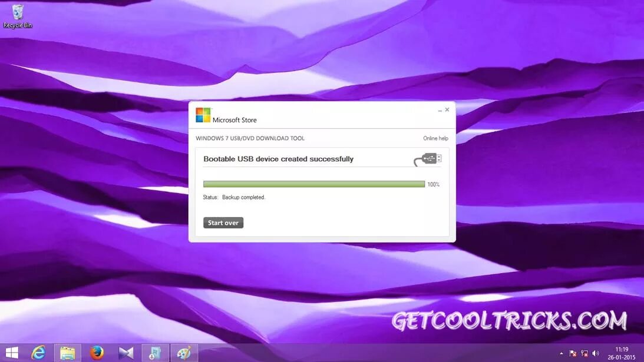Launch Firefox from the taskbar
The width and height of the screenshot is (644, 362).
97,353
